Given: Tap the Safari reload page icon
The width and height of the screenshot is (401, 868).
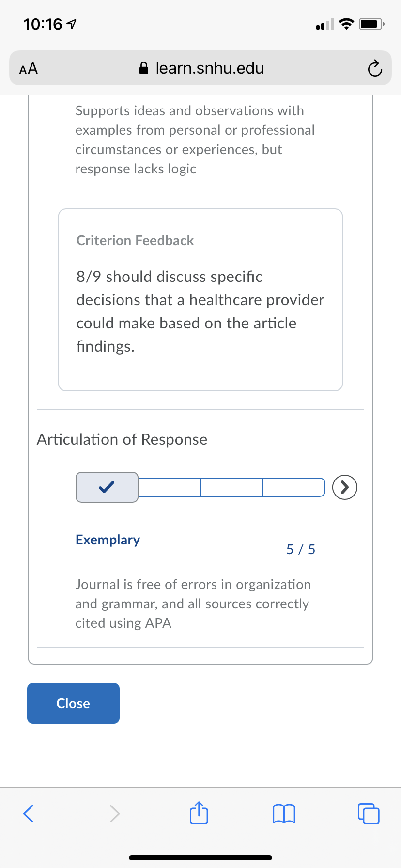Looking at the screenshot, I should pos(374,69).
